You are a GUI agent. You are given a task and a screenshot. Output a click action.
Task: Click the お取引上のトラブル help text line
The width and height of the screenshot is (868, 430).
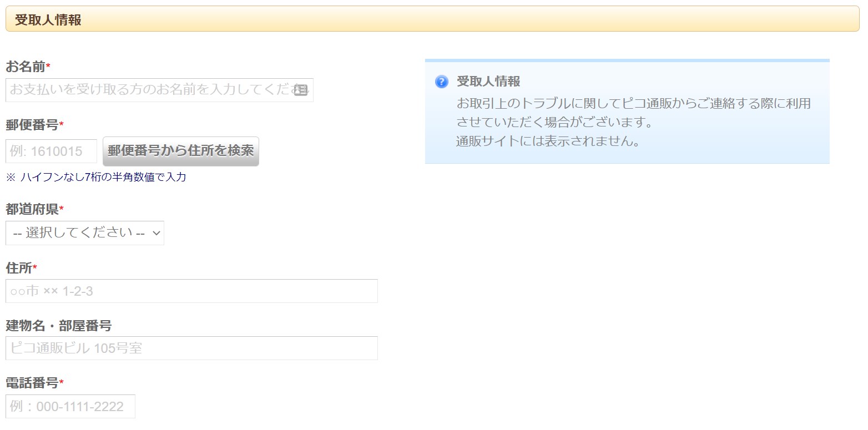(633, 103)
